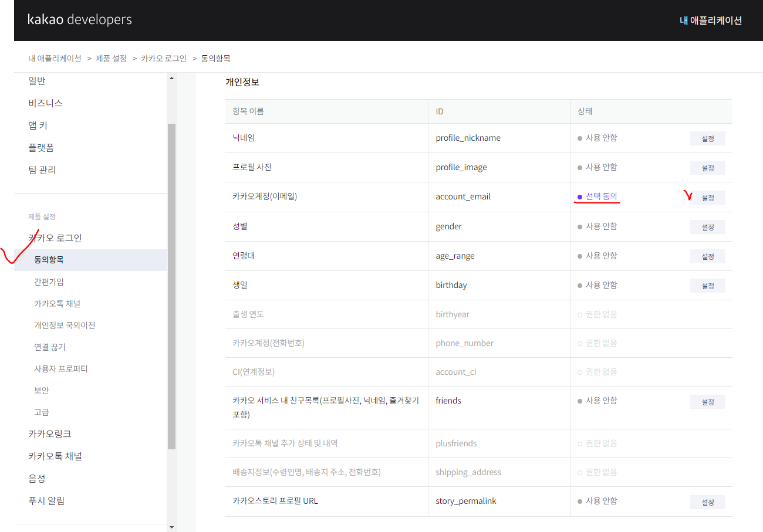Click 제품 설정 breadcrumb link
Image resolution: width=763 pixels, height=532 pixels.
click(x=112, y=58)
